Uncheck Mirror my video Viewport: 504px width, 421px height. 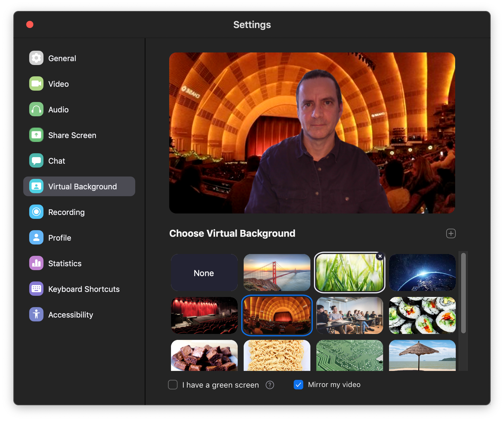click(298, 385)
